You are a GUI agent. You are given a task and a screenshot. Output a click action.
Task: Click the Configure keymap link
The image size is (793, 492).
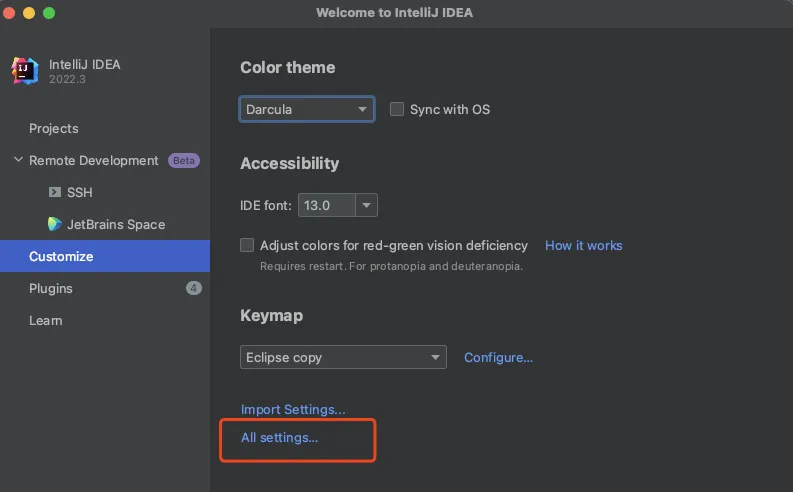[x=498, y=357]
